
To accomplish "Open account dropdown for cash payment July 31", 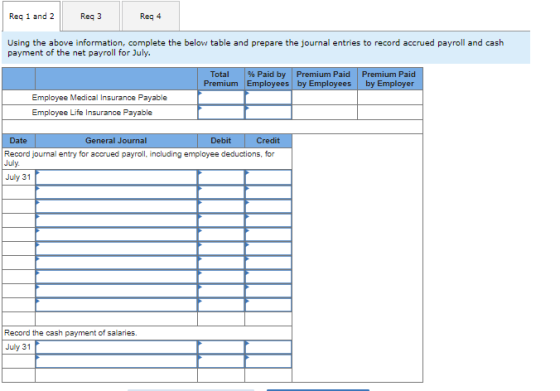I will (x=116, y=347).
